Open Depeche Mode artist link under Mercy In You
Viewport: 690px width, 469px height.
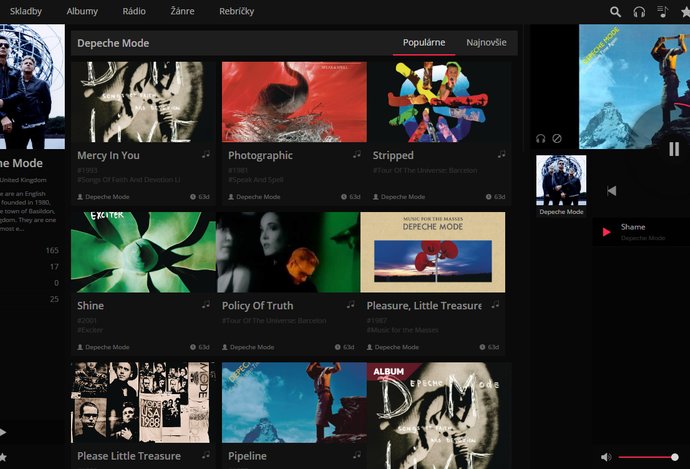tap(107, 197)
